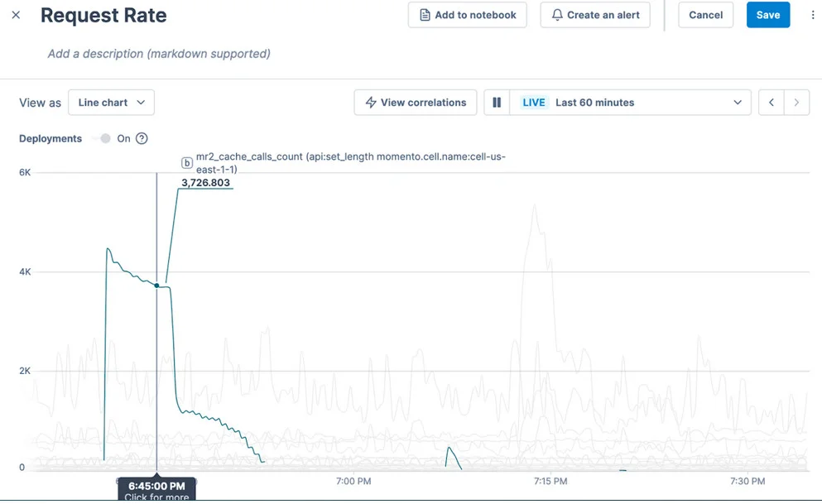The height and width of the screenshot is (504, 822).
Task: Open View correlations
Action: coord(415,103)
